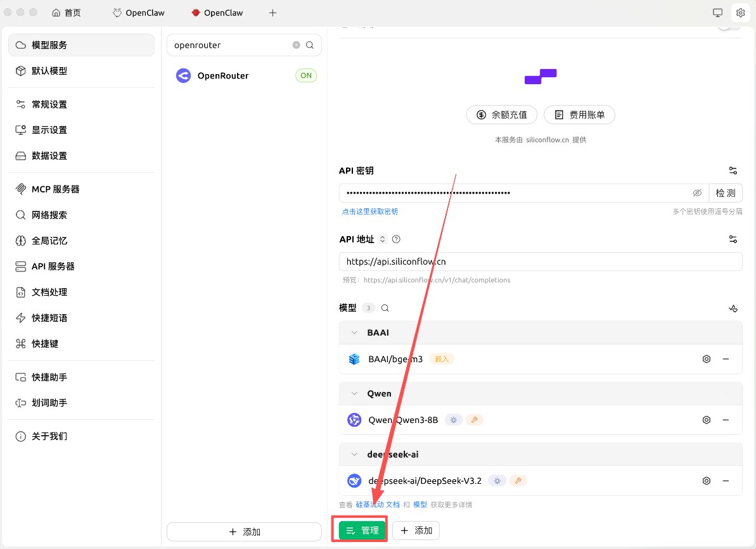Screen dimensions: 756x549
Task: Click model health-check icon above model list
Action: pyautogui.click(x=733, y=308)
